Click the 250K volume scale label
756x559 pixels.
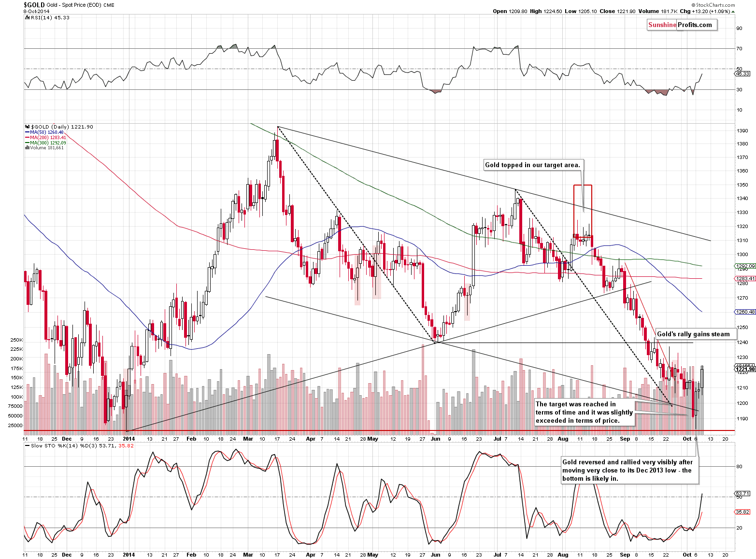pyautogui.click(x=16, y=340)
